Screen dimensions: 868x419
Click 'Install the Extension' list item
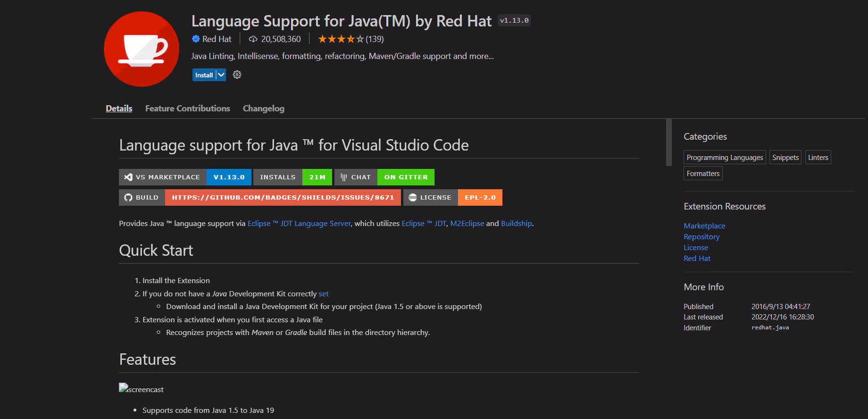point(176,281)
